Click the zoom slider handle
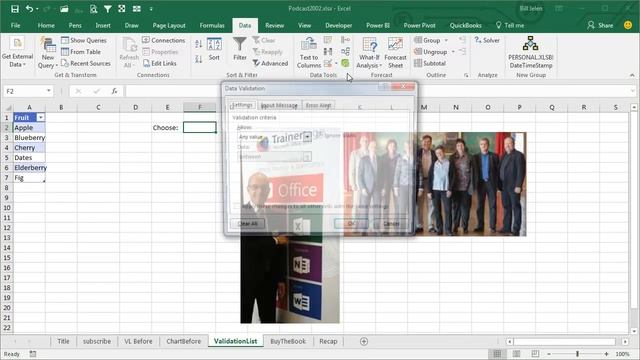 point(577,354)
